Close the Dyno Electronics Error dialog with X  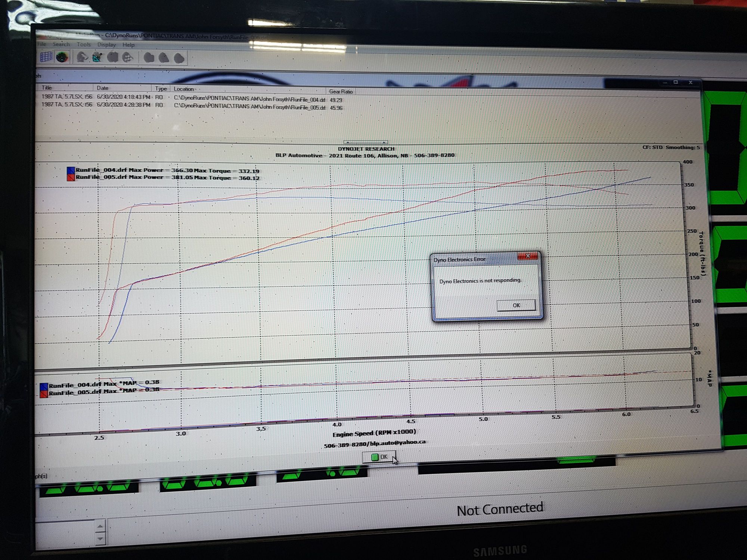527,256
